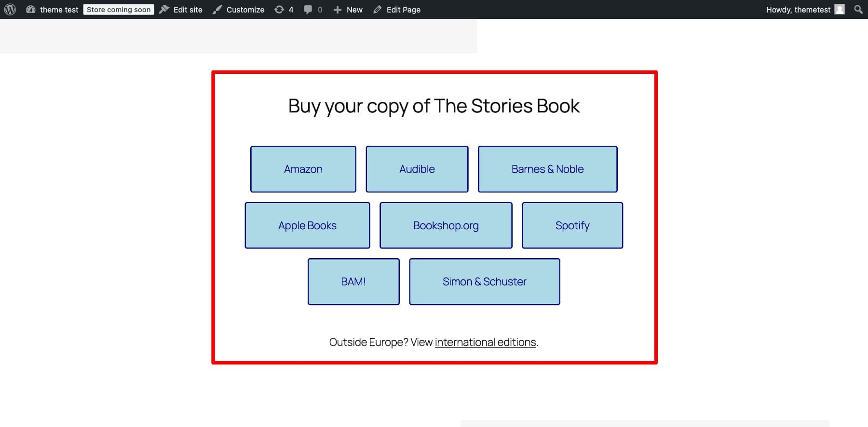Click the WordPress logo icon

pos(10,10)
